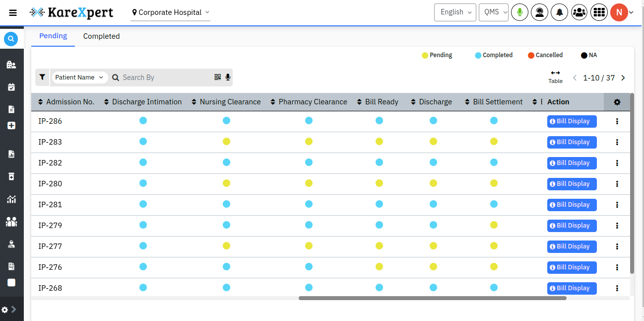The image size is (644, 321).
Task: Select the Pending tab
Action: [x=53, y=36]
